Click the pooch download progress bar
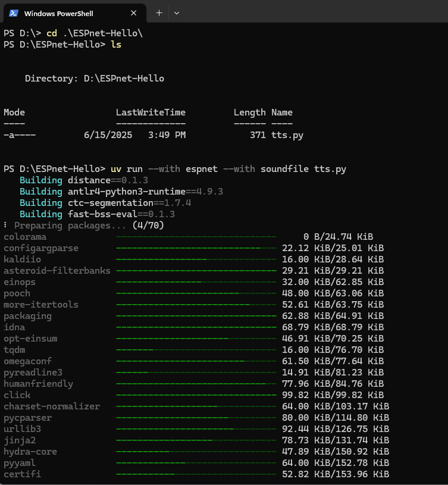This screenshot has width=448, height=485. pos(196,293)
